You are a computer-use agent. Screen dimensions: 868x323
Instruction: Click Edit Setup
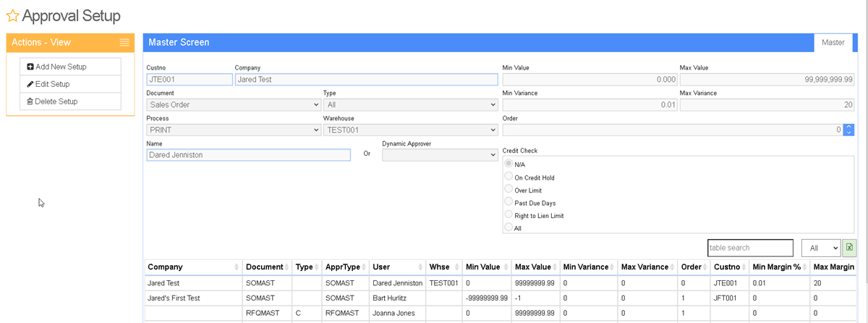tap(70, 84)
